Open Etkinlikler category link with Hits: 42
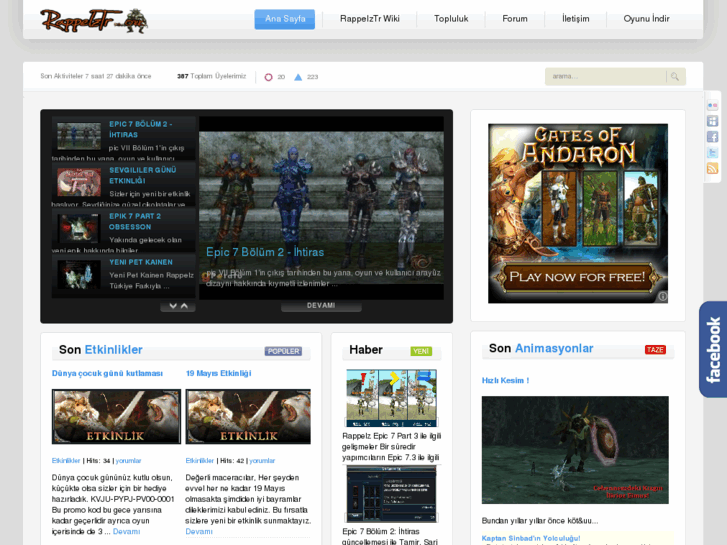Screen dimensions: 727x545 [199, 461]
